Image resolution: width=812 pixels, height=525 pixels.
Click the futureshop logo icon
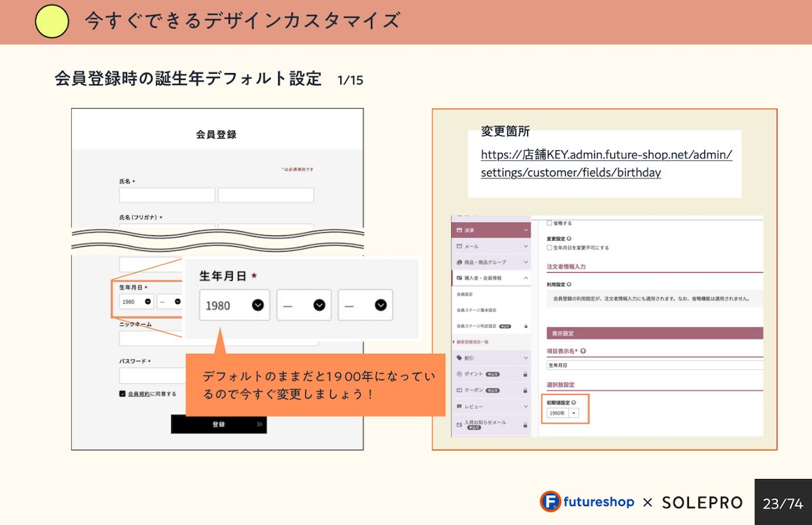[x=551, y=501]
